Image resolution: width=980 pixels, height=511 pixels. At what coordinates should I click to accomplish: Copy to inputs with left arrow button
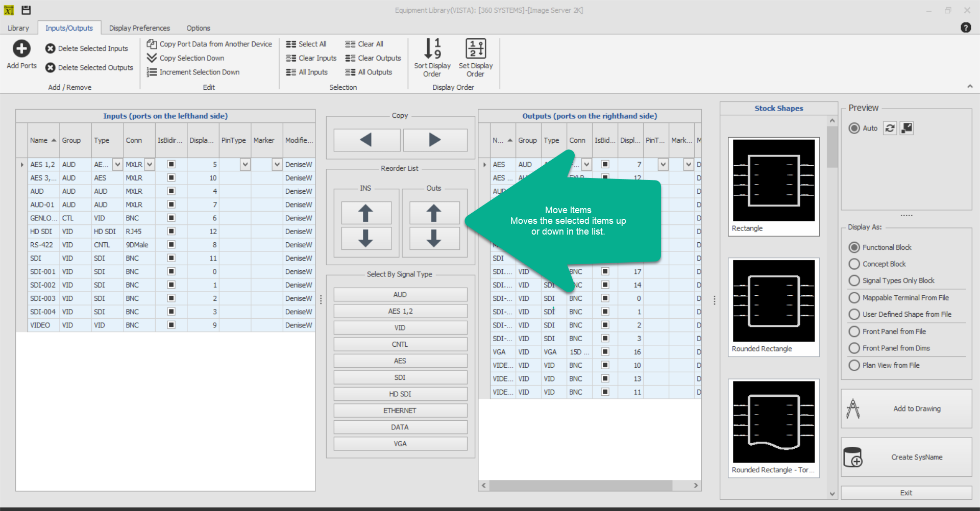tap(366, 140)
